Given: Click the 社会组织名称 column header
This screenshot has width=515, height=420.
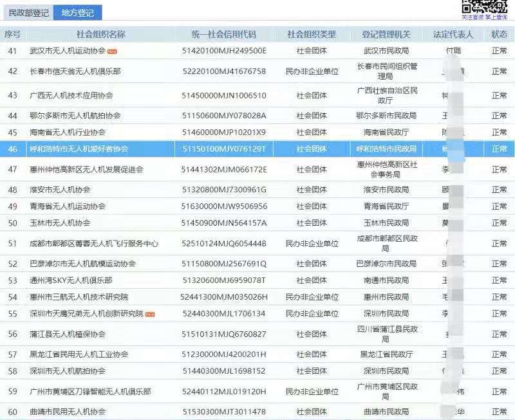Looking at the screenshot, I should click(x=100, y=34).
